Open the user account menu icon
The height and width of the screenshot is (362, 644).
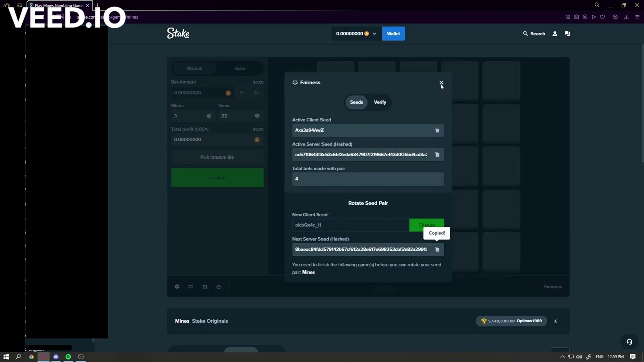[555, 34]
